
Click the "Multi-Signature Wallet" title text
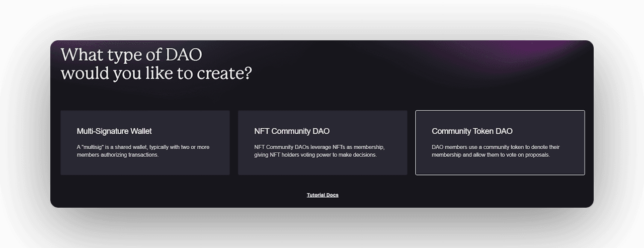[x=114, y=131]
